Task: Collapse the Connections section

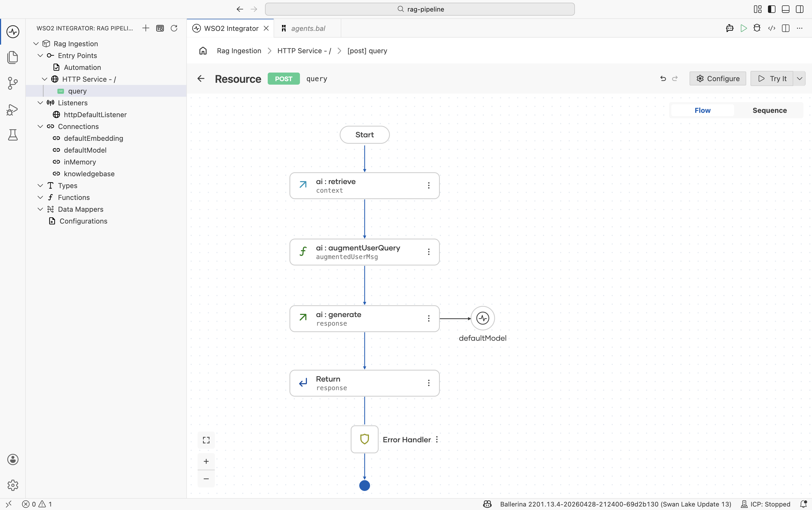Action: [40, 126]
